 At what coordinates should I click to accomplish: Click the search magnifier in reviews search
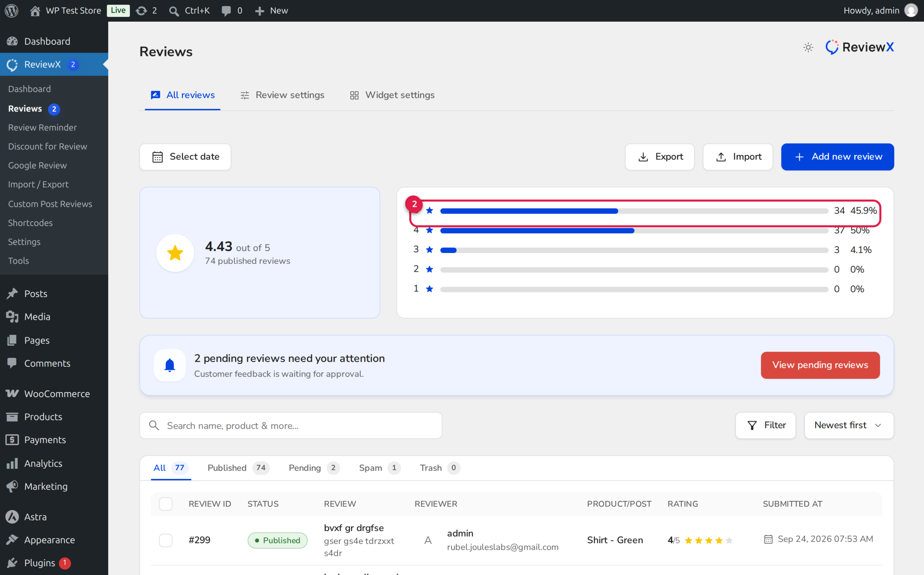click(x=154, y=425)
